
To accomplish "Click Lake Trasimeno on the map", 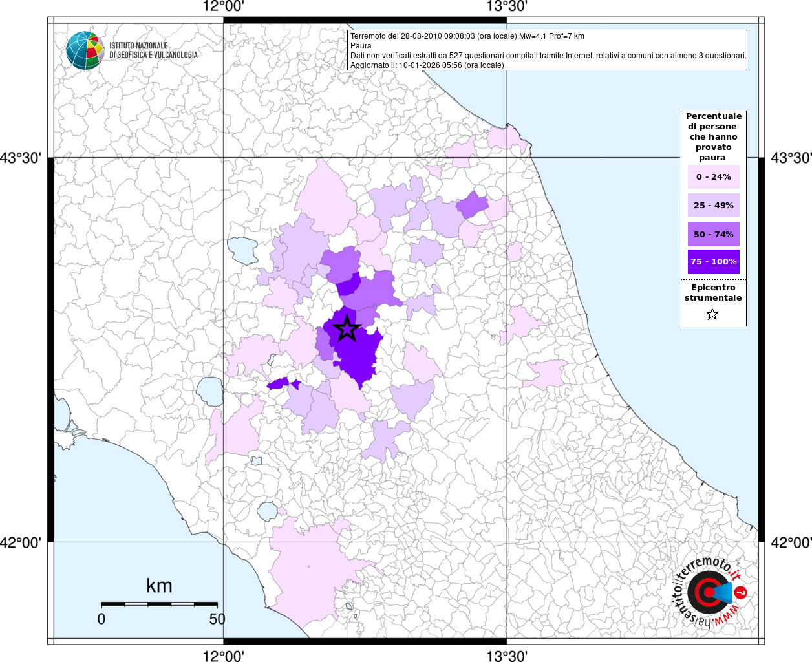I will (x=242, y=250).
